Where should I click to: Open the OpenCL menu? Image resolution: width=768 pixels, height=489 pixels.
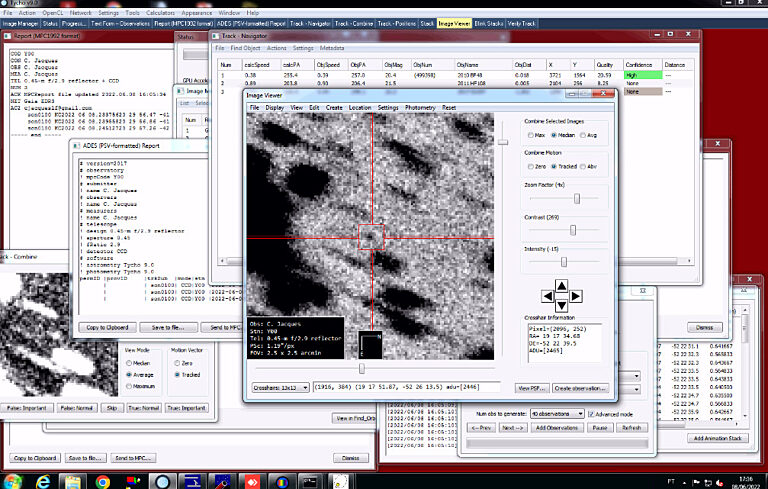coord(52,13)
